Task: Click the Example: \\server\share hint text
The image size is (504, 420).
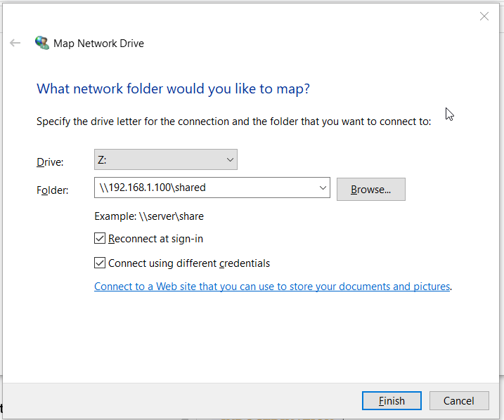Action: (149, 216)
